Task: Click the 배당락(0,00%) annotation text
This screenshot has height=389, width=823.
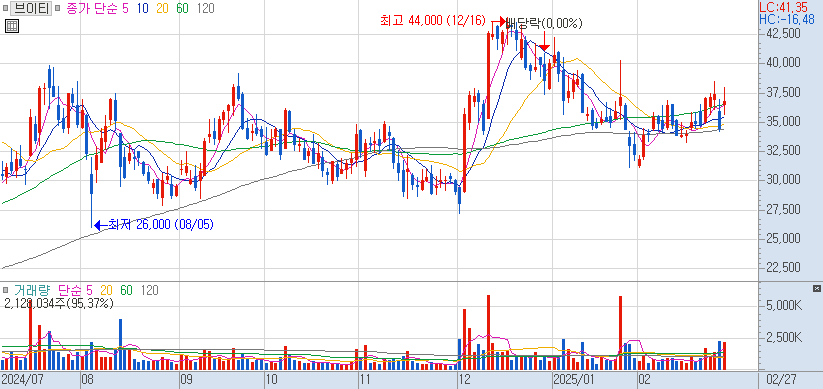Action: (544, 23)
